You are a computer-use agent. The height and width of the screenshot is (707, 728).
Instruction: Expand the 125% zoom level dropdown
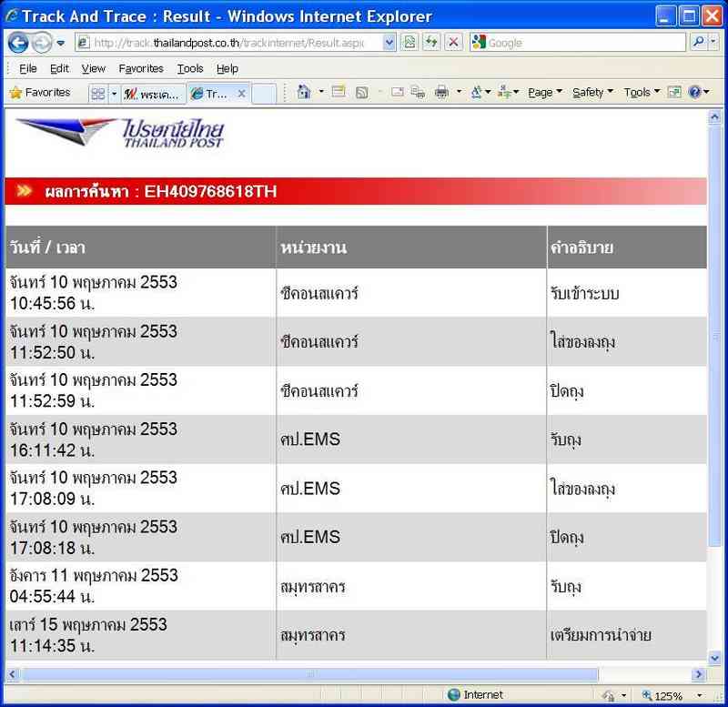701,696
